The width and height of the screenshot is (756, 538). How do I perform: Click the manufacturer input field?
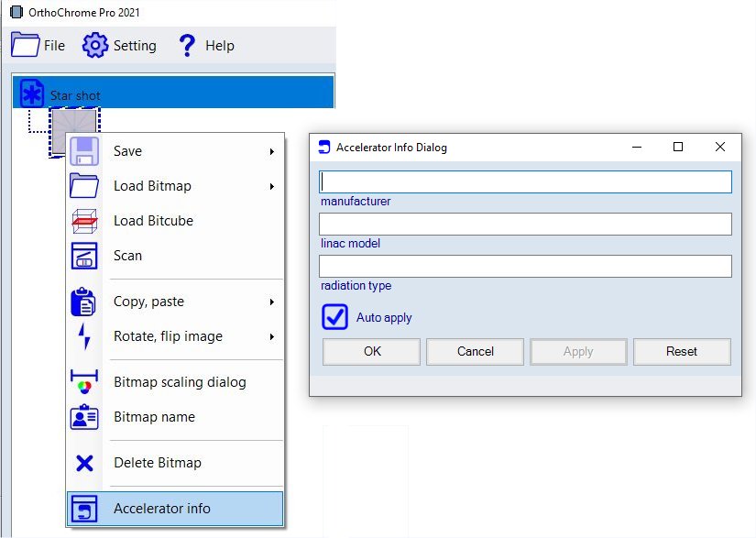click(x=525, y=182)
